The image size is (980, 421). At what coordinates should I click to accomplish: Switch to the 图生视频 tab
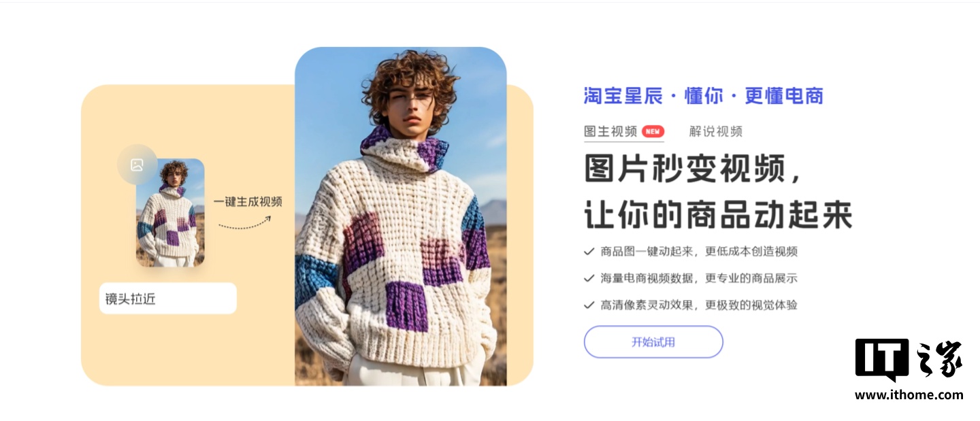pyautogui.click(x=610, y=131)
